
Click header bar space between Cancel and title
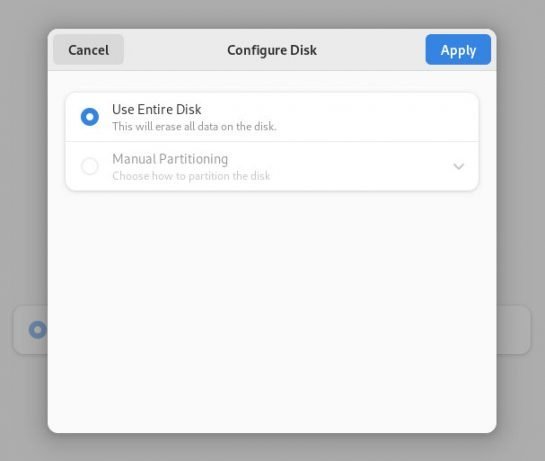175,50
